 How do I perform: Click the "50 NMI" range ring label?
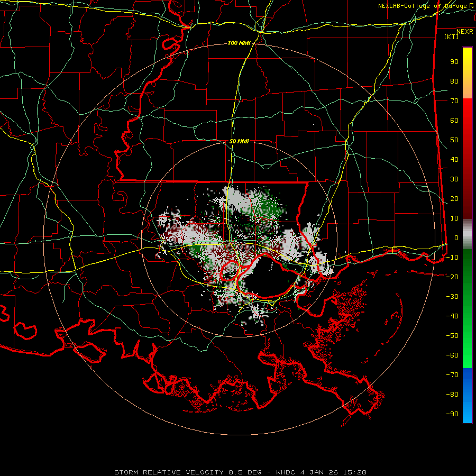coord(239,141)
